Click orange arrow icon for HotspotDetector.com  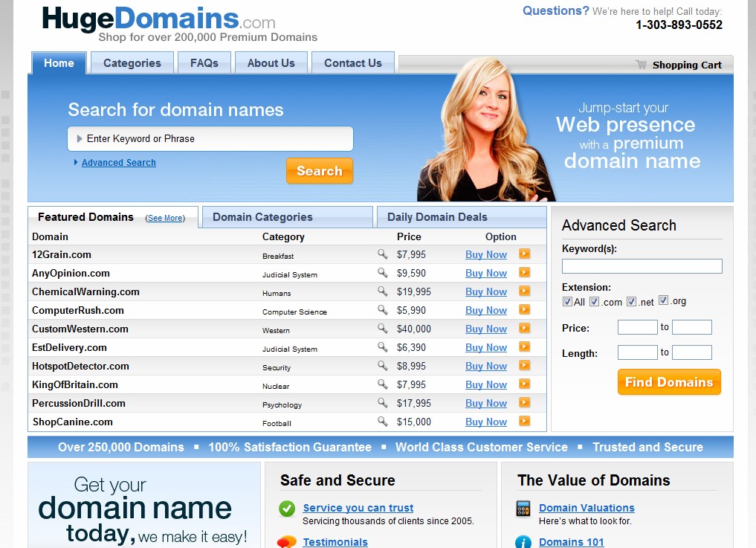[525, 365]
